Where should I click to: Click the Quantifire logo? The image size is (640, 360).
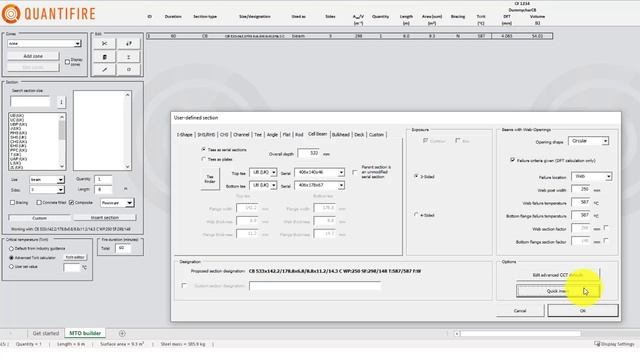[48, 13]
